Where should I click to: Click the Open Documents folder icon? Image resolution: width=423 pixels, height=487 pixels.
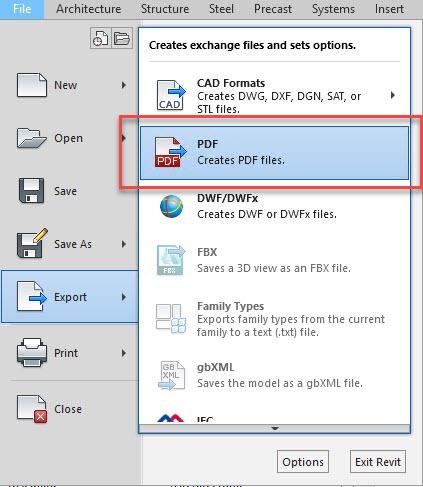click(122, 38)
